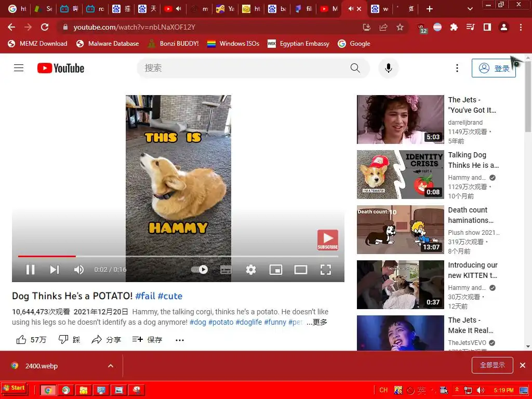Open the YouTube hamburger menu
This screenshot has height=399, width=532.
[19, 68]
